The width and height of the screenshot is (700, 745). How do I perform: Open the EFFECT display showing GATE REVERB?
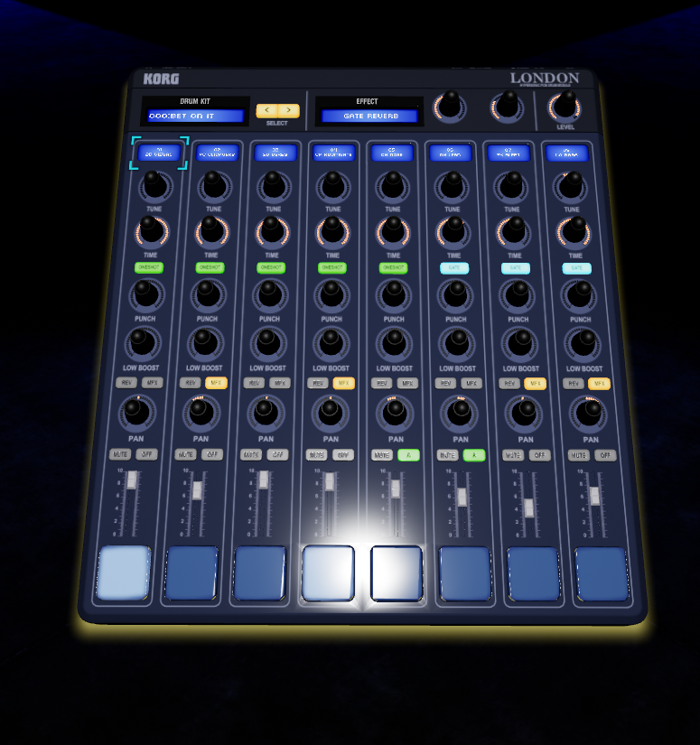(369, 116)
